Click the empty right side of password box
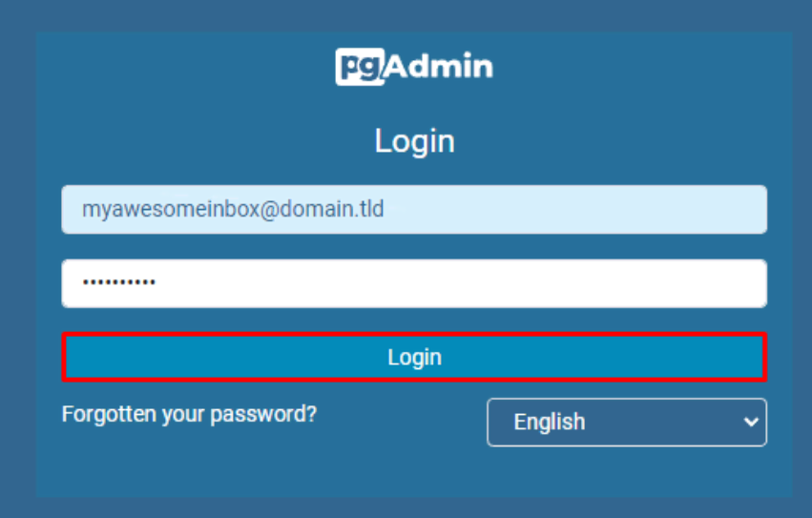Image resolution: width=812 pixels, height=518 pixels. [x=620, y=283]
